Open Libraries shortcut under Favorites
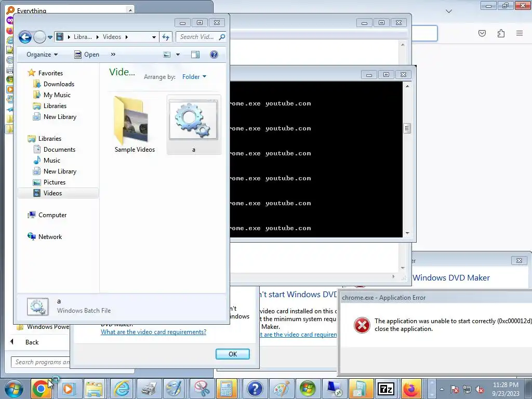This screenshot has height=399, width=532. tap(55, 106)
